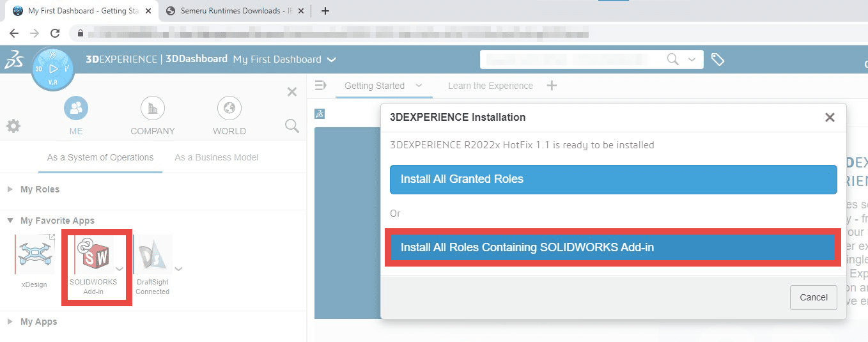Reload the browser page
This screenshot has width=868, height=342.
pos(55,33)
